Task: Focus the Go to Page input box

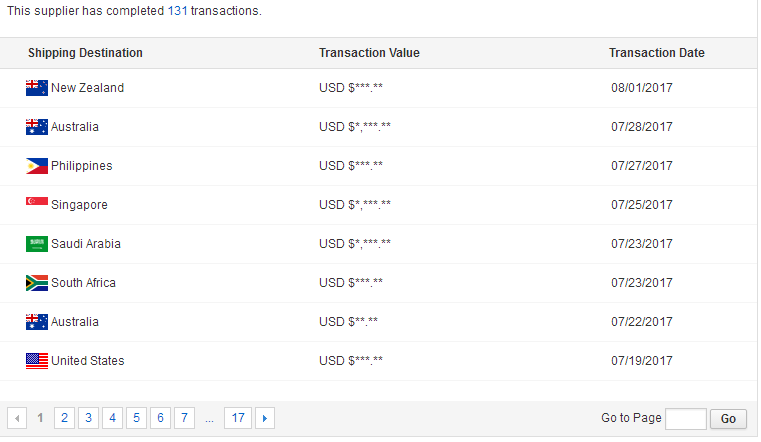Action: [685, 419]
